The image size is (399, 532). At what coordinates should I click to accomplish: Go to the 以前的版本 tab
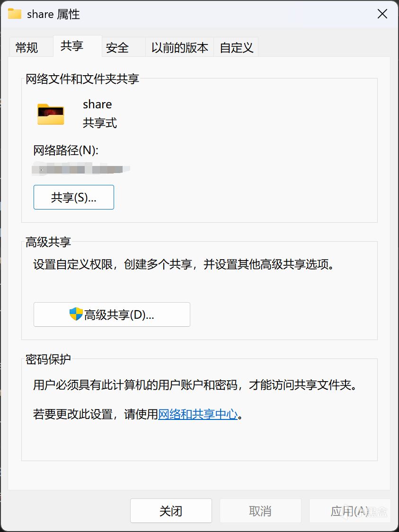180,47
